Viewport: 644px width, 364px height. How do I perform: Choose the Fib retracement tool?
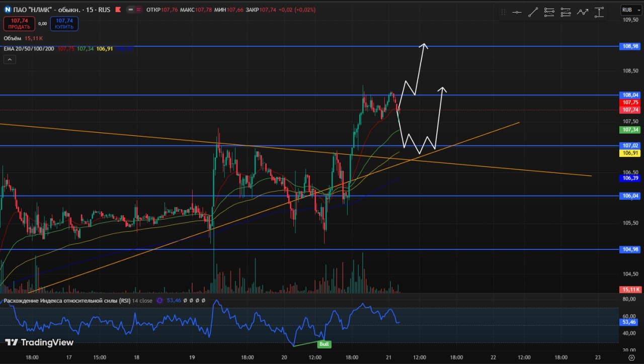click(x=549, y=13)
